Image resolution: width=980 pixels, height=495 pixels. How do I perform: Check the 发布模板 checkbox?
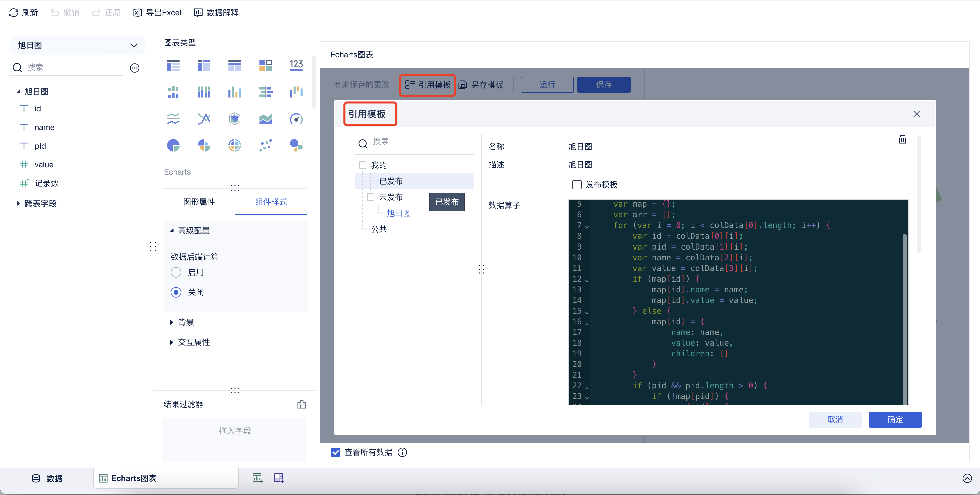click(x=577, y=184)
